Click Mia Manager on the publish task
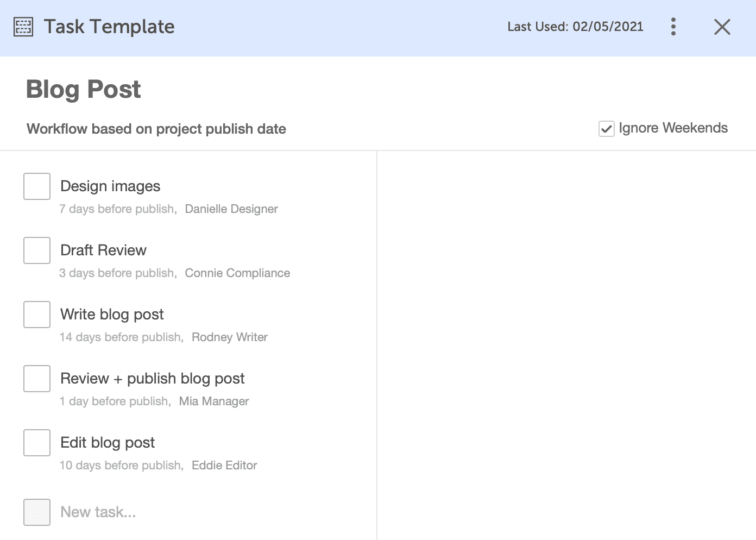756x540 pixels. (x=213, y=401)
